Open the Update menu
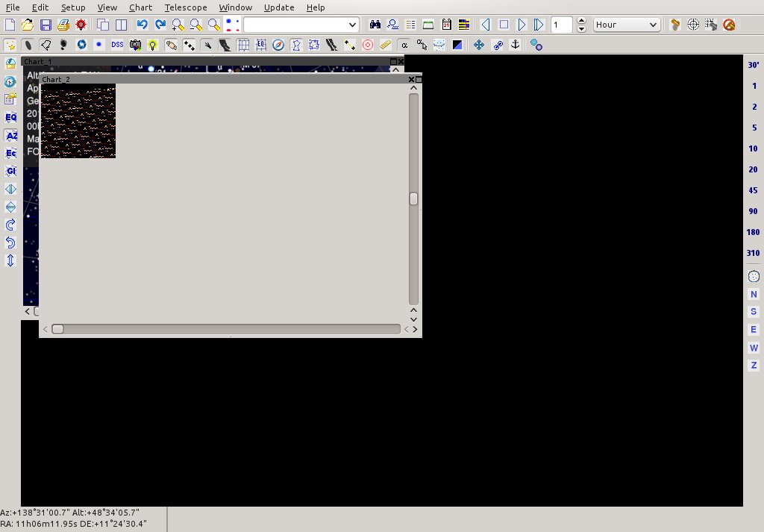Viewport: 764px width, 532px height. [x=279, y=7]
